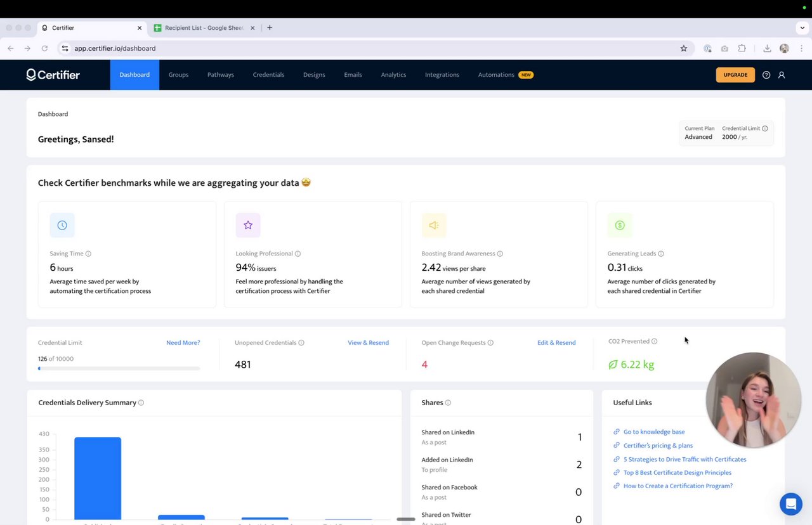Screen dimensions: 812x525
Task: Click the Greetings, Sansed! heading
Action: click(76, 139)
